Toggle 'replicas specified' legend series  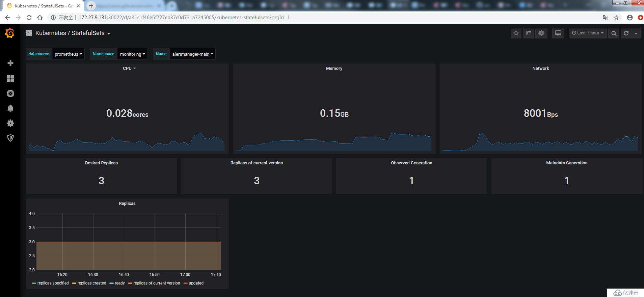tap(53, 283)
